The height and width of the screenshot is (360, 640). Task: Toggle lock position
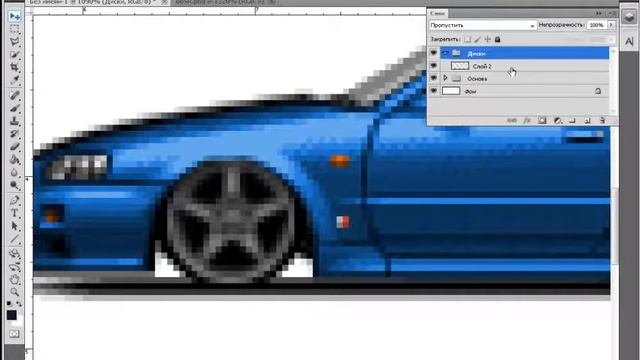(x=487, y=39)
